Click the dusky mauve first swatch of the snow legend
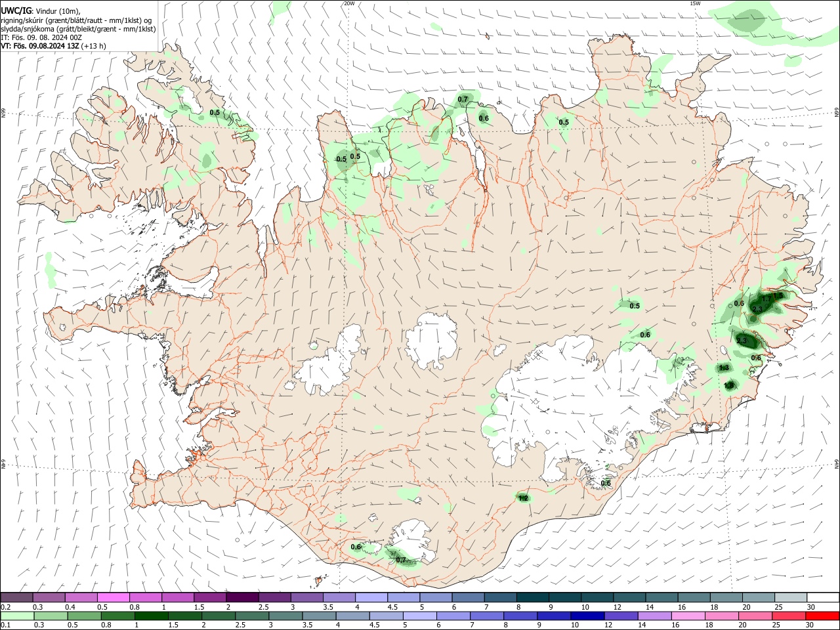The image size is (840, 630). [x=16, y=597]
